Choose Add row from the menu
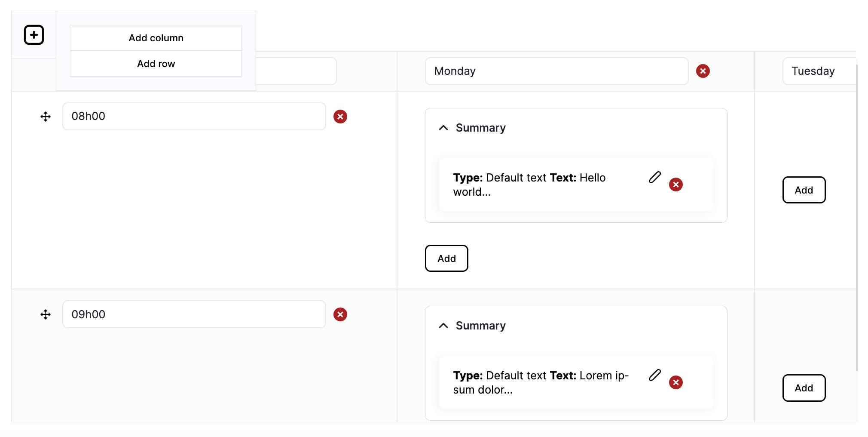868x437 pixels. tap(156, 64)
